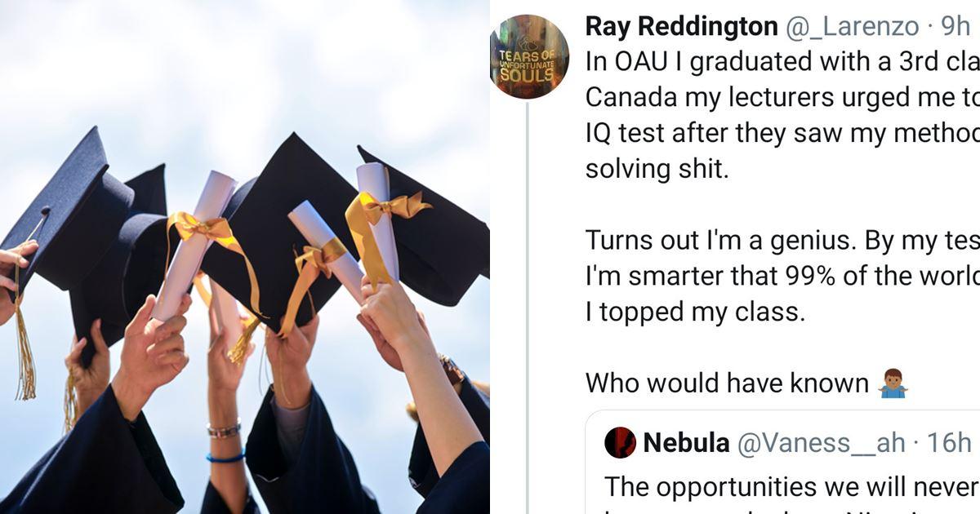
Task: Click the @_Larenzo handle
Action: coord(852,27)
